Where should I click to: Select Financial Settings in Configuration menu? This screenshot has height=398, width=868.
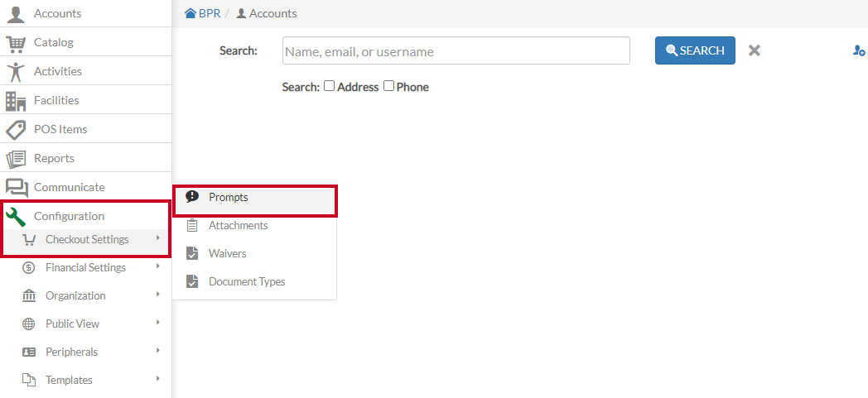(86, 267)
